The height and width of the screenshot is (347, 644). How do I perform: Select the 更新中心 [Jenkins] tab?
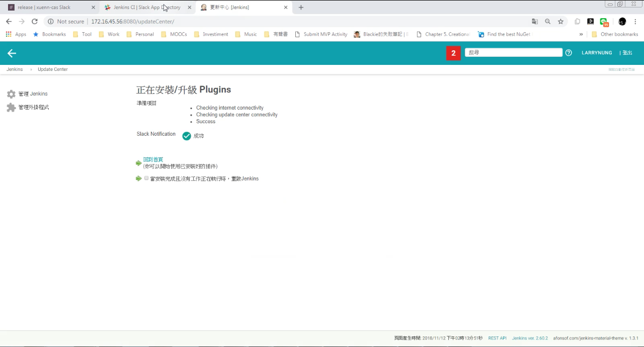click(x=244, y=8)
